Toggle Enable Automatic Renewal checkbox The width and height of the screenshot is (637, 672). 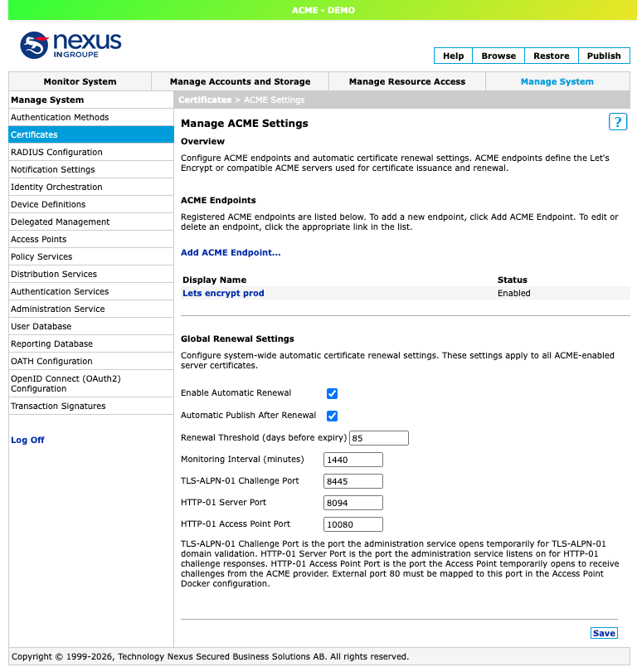tap(332, 393)
